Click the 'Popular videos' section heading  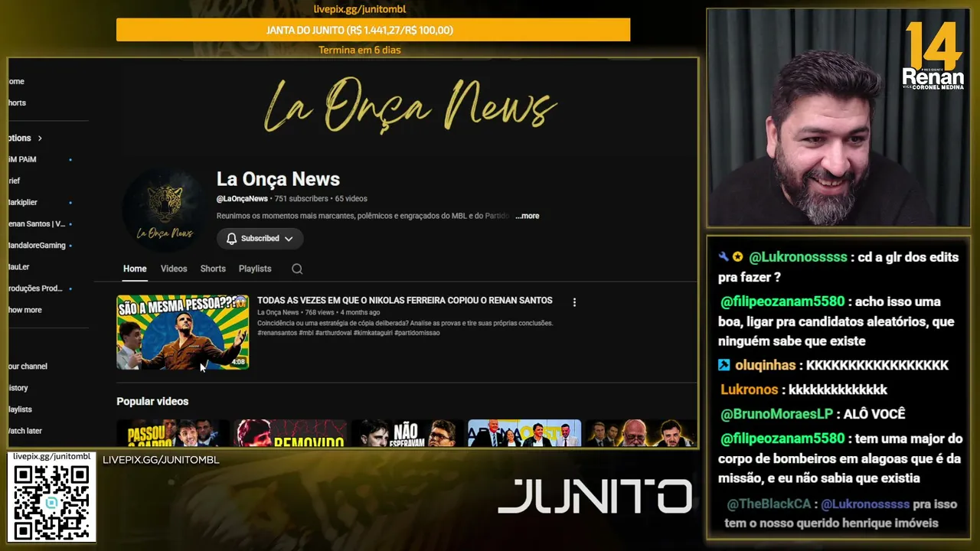pos(152,401)
